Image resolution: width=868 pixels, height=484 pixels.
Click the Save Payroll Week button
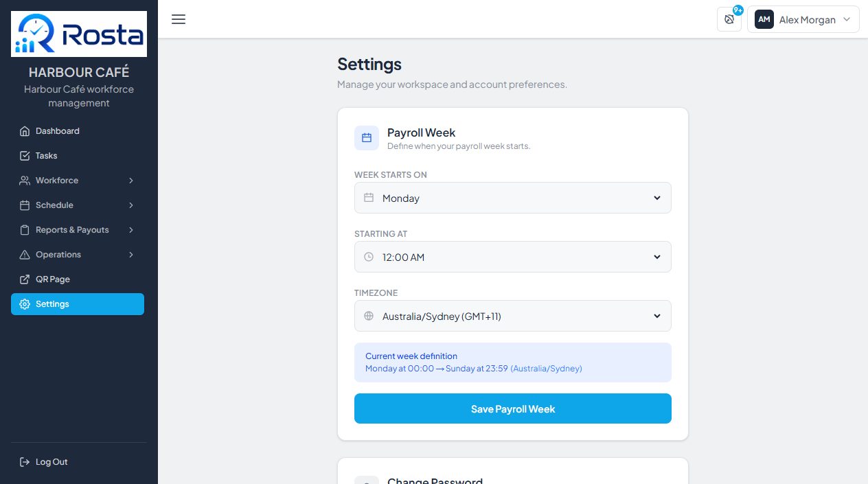click(513, 408)
